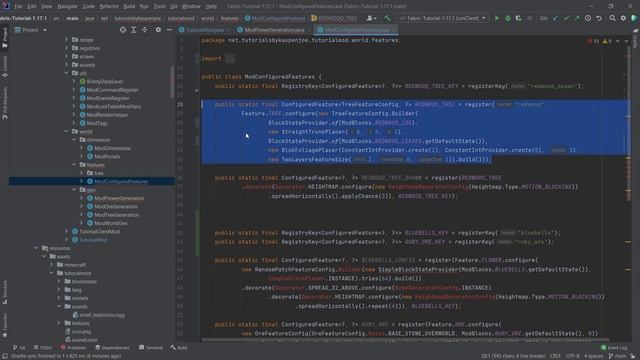The height and width of the screenshot is (360, 640).
Task: Click UTF-8 encoding in status bar
Action: pos(573,356)
